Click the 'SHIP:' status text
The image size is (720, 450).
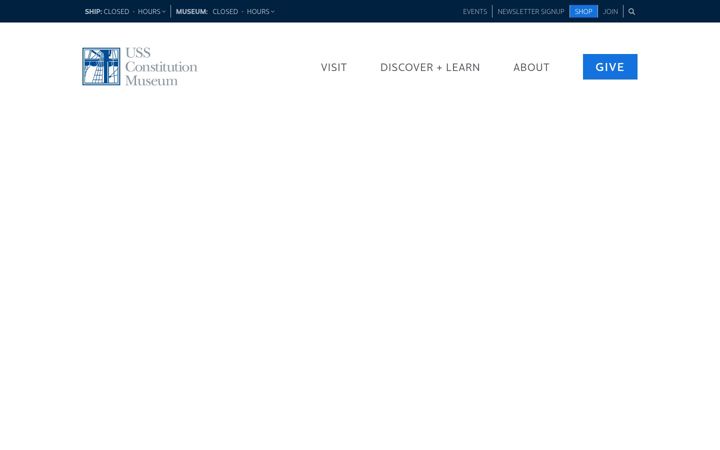coord(93,11)
